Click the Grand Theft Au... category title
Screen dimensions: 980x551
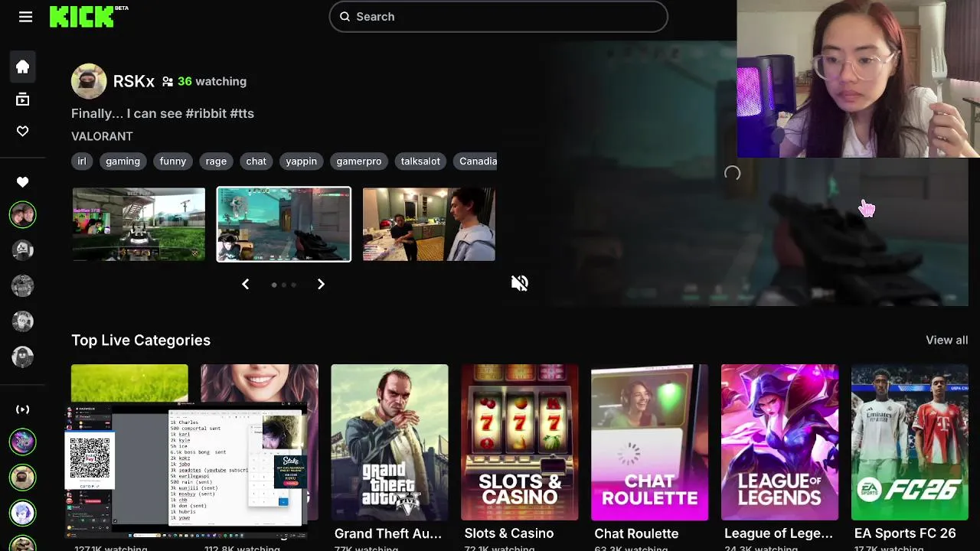388,533
